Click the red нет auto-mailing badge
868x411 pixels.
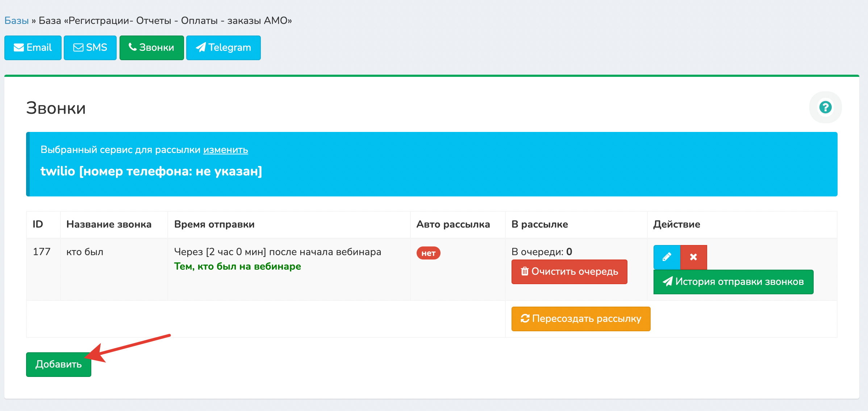[428, 253]
